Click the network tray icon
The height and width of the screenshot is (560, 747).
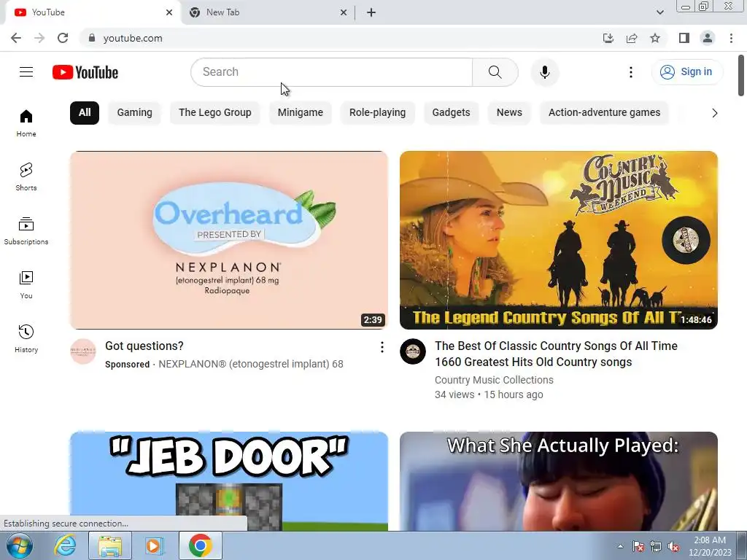pos(656,547)
